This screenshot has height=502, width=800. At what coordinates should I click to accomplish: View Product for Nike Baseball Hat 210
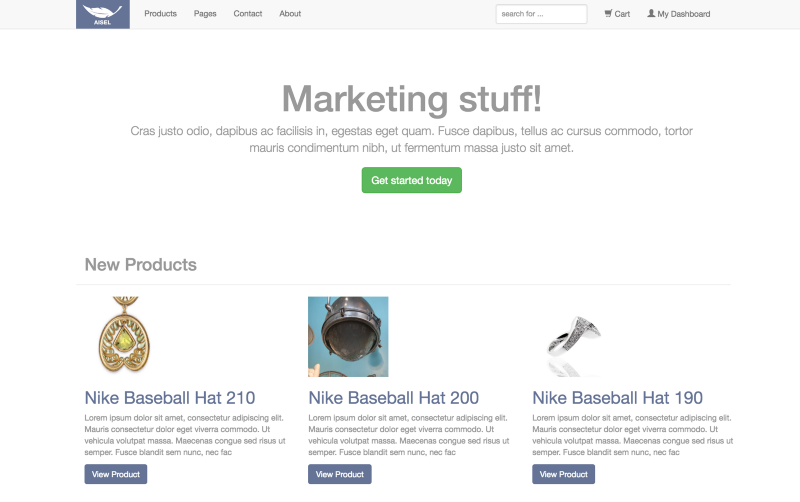click(116, 474)
